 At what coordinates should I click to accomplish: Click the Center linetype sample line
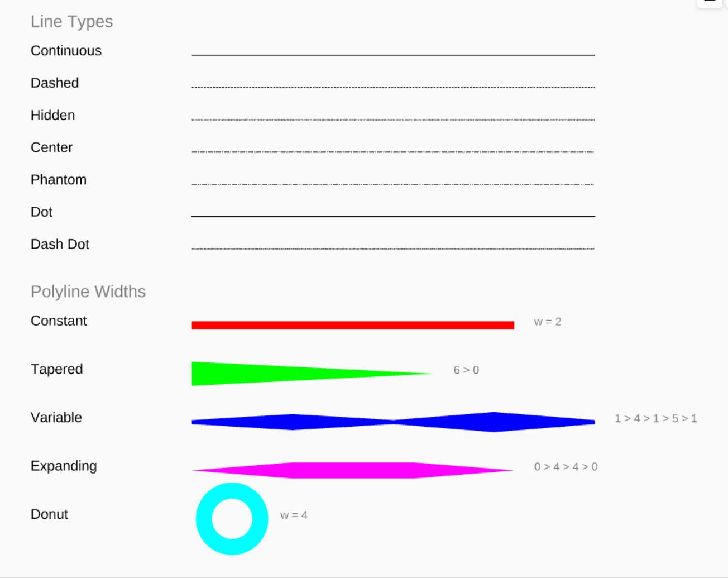tap(393, 152)
